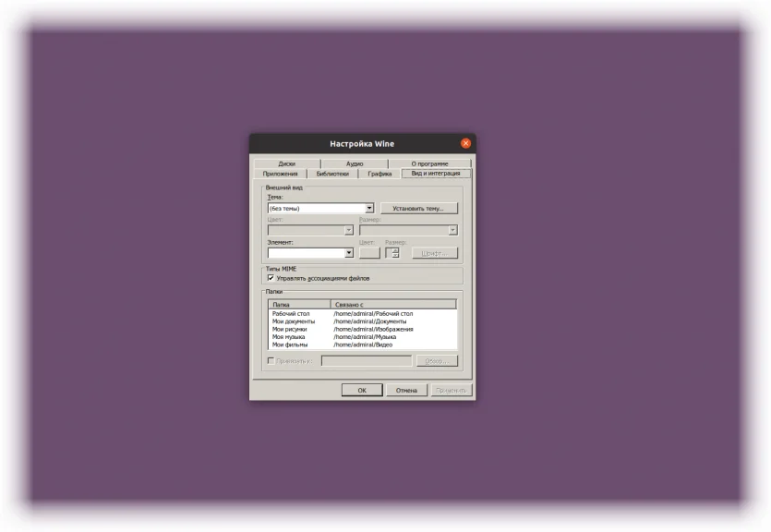Screen dimensions: 771x532
Task: Click the element Цвет color swatch
Action: [369, 253]
